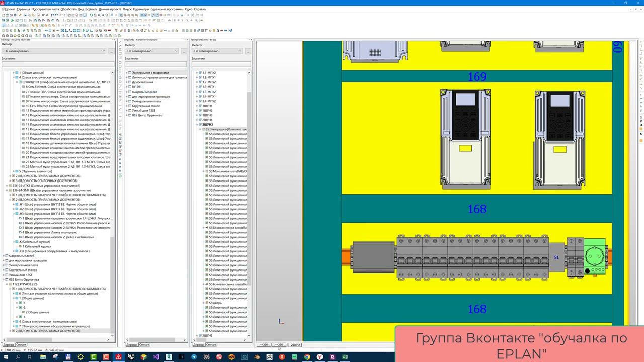
Task: Expand the 336-24-АТХ4 node in pages tree
Action: tap(7, 186)
